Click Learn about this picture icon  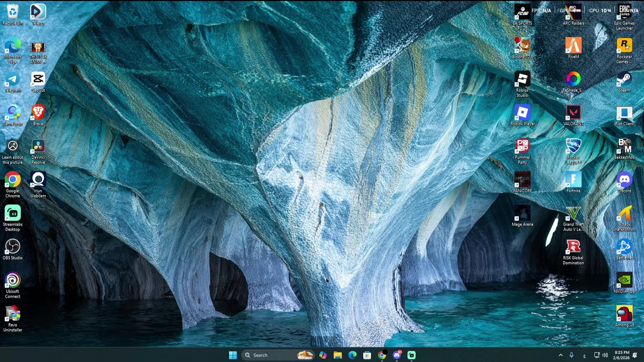pos(13,152)
